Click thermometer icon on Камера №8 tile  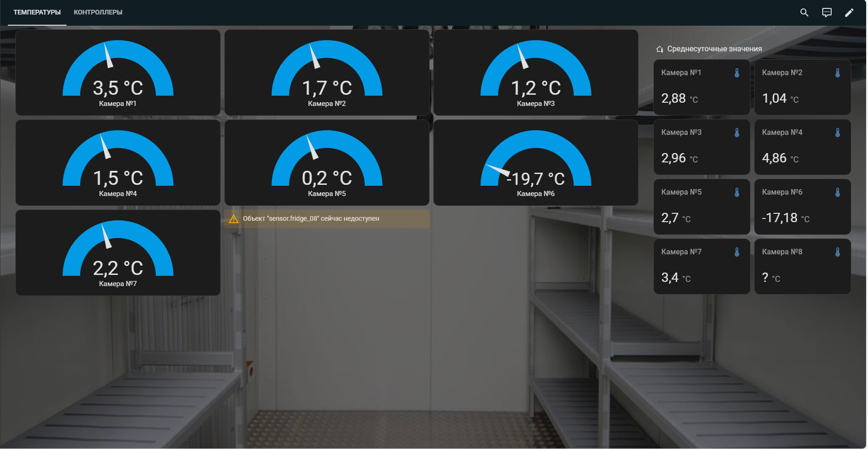[838, 252]
